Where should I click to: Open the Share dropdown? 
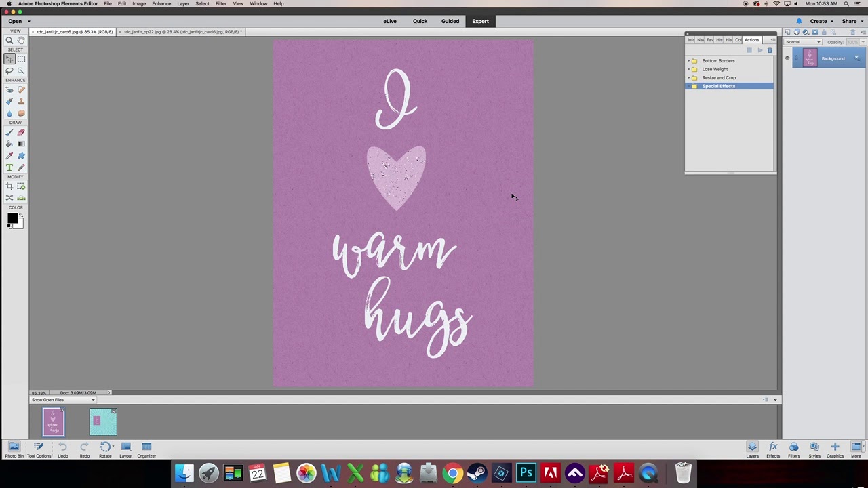point(852,21)
